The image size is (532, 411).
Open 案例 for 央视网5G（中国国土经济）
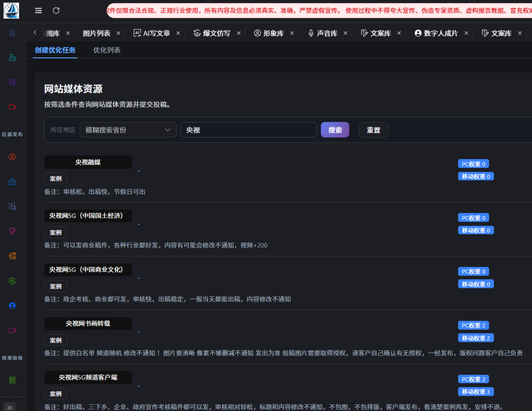click(56, 232)
